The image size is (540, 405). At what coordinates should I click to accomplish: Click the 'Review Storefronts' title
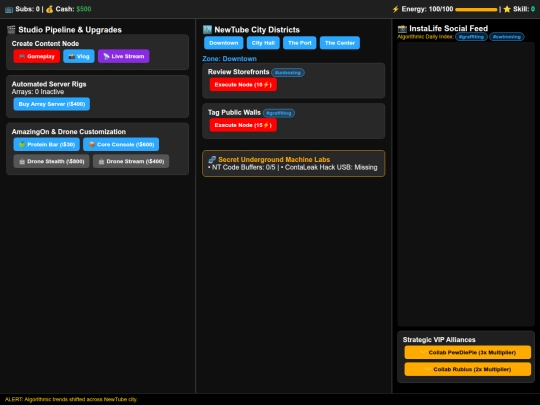pos(238,72)
